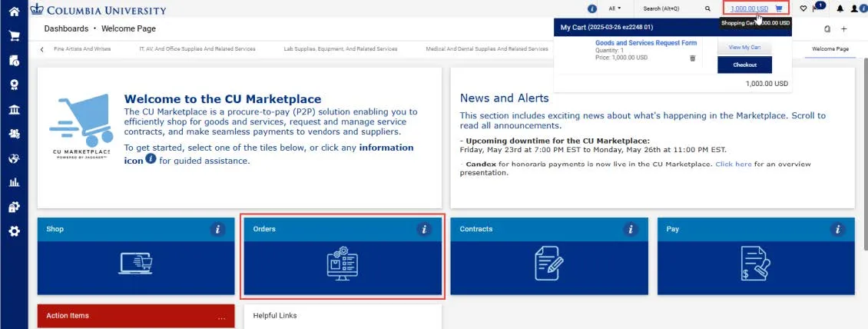Screen dimensions: 868x329
Task: Expand the Action Items ellipsis menu
Action: (222, 318)
